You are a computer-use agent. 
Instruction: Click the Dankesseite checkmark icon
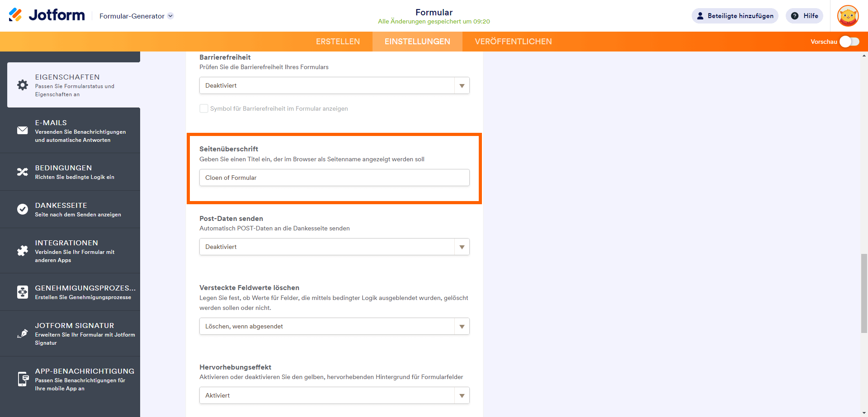pos(23,209)
